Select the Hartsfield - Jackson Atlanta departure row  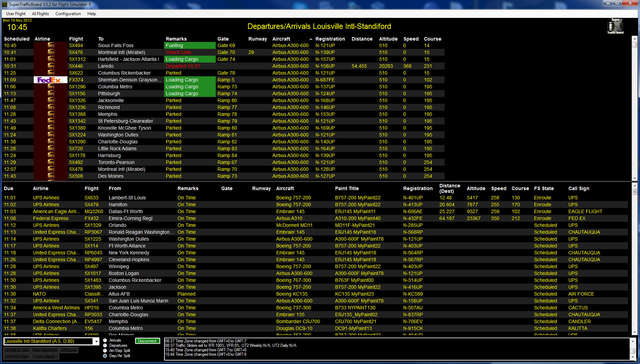[x=224, y=59]
